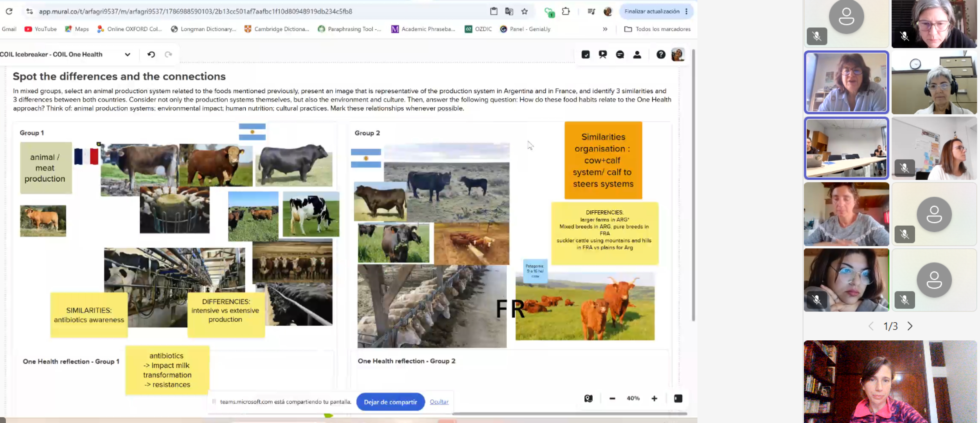The height and width of the screenshot is (423, 980).
Task: Open the Paraphrasing Tool bookmark
Action: pyautogui.click(x=350, y=29)
